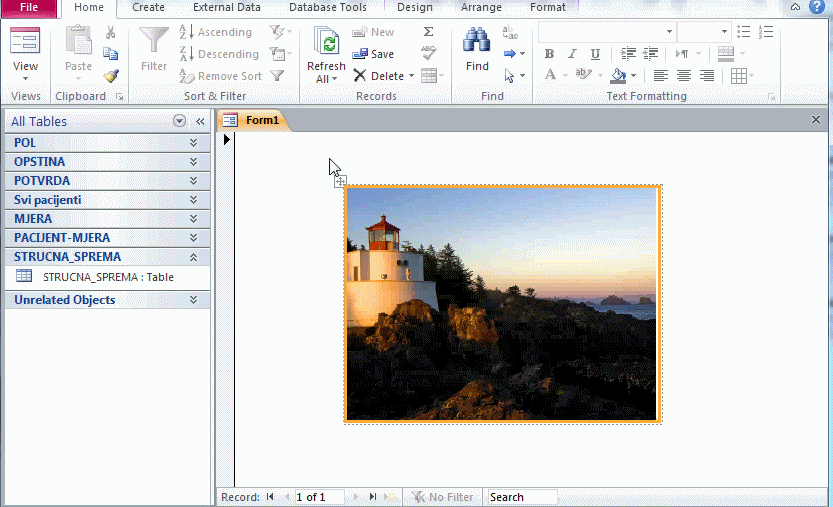Click the Refresh All icon
This screenshot has width=833, height=507.
point(326,41)
